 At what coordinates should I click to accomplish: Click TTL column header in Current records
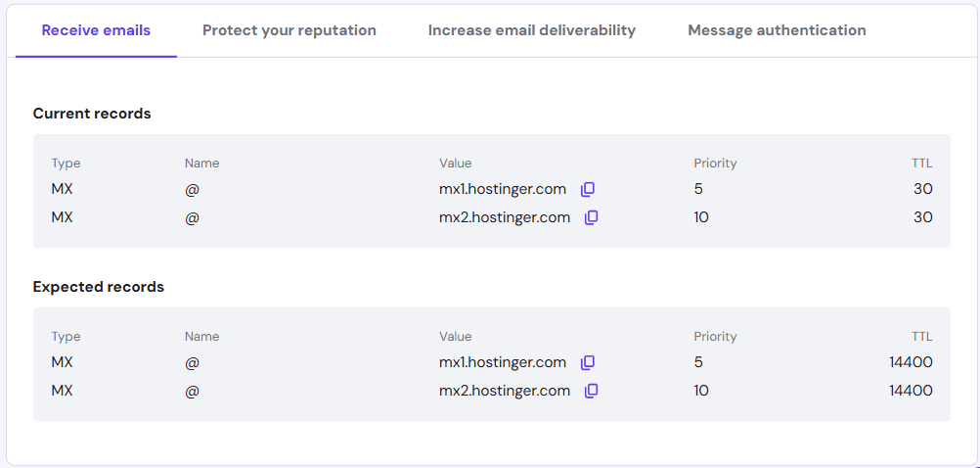pyautogui.click(x=921, y=164)
